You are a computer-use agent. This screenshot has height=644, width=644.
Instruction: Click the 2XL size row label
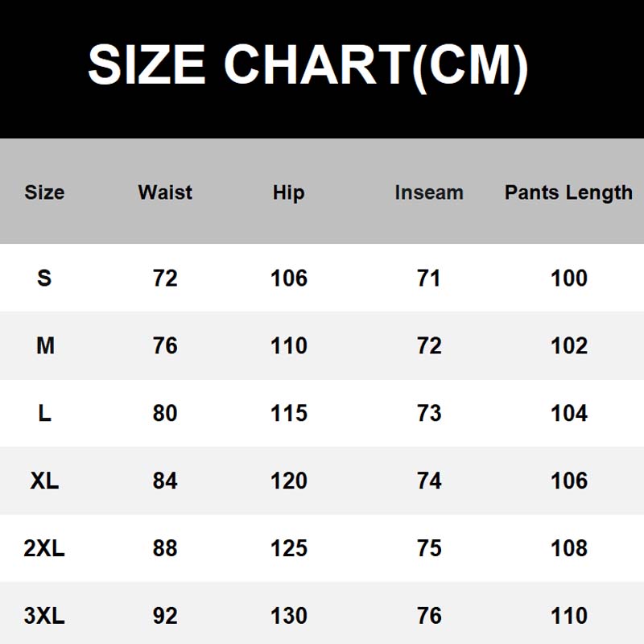point(44,548)
